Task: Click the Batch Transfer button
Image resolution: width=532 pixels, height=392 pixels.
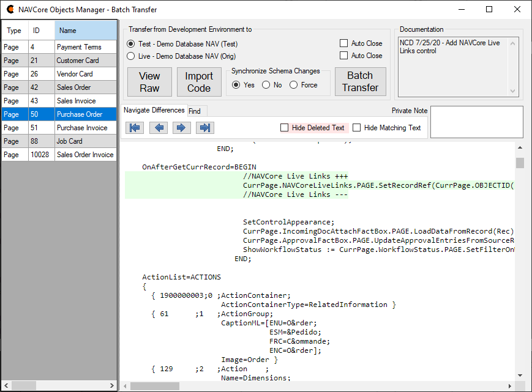Action: [360, 82]
